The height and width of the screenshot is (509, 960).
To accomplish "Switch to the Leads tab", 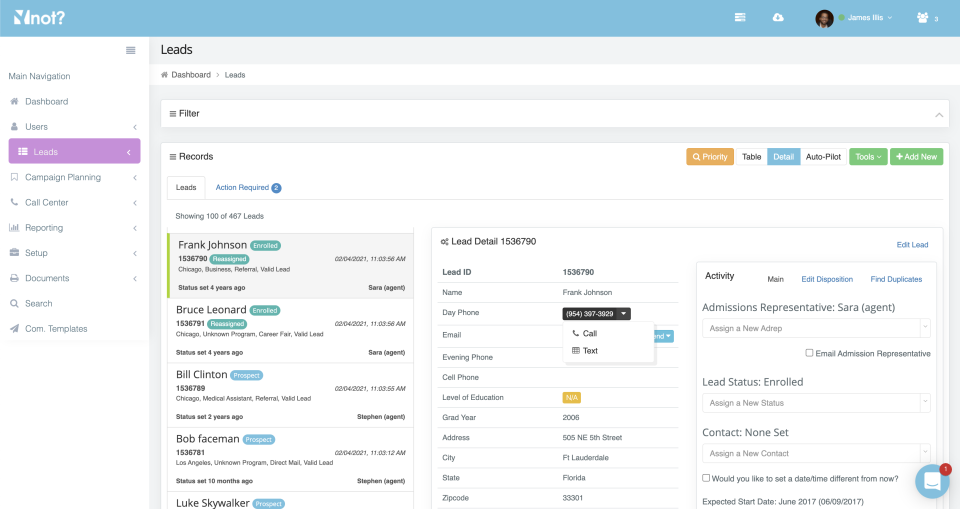I will pyautogui.click(x=186, y=187).
